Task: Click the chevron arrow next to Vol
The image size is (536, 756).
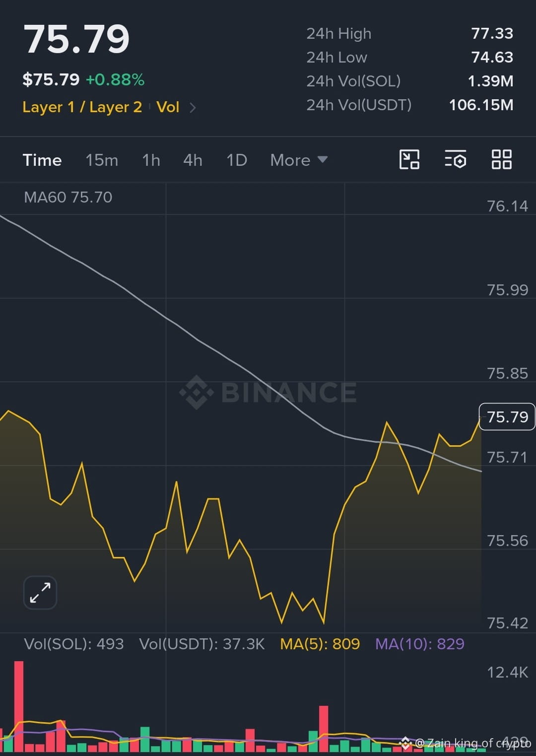Action: click(x=193, y=107)
